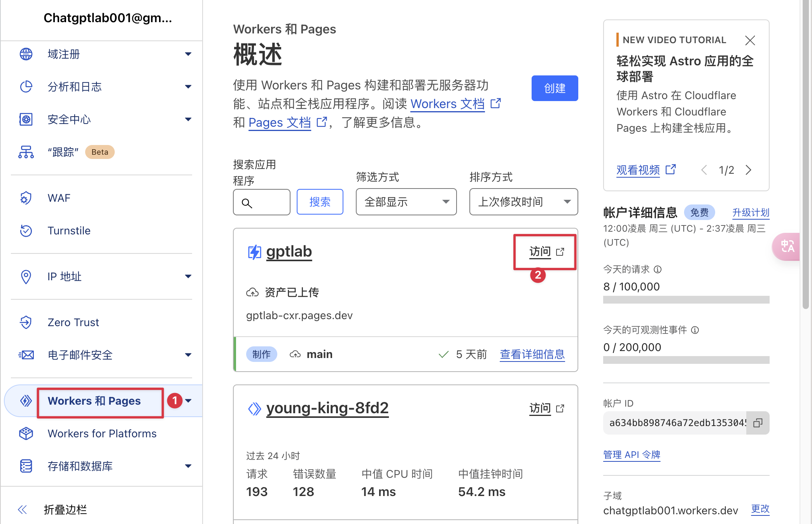Expand the Workers 和 Pages menu arrow
This screenshot has height=524, width=812.
pyautogui.click(x=188, y=401)
